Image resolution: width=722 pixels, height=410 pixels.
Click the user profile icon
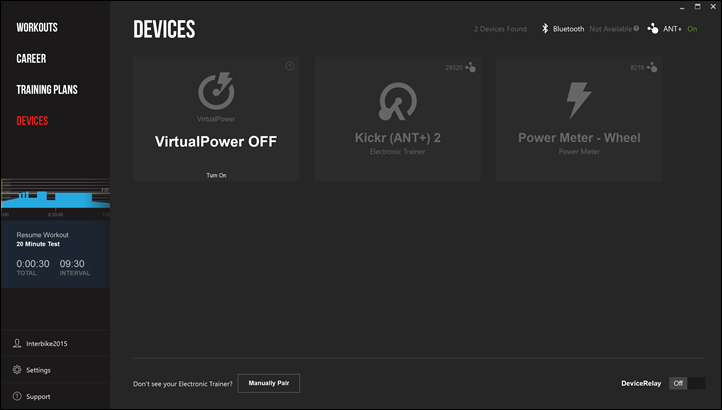pos(17,343)
